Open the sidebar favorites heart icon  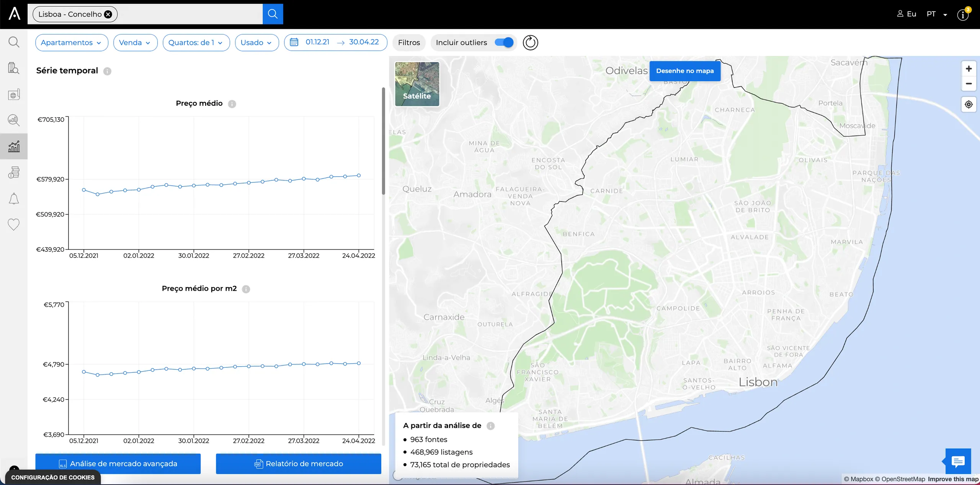(x=14, y=224)
